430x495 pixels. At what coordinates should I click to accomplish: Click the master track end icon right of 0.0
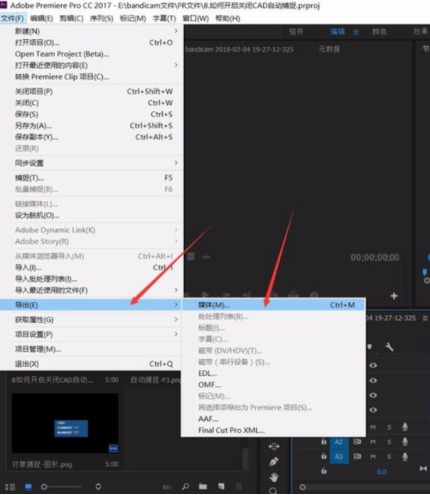click(x=423, y=469)
